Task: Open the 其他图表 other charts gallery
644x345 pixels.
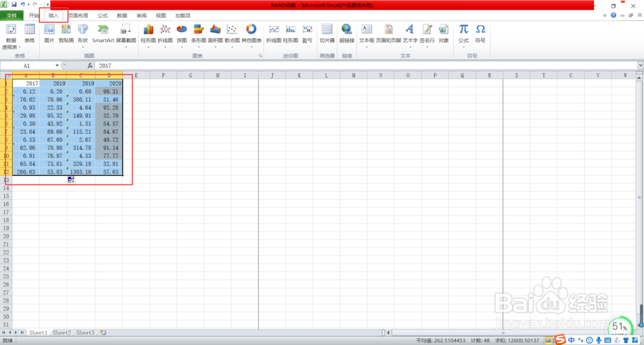Action: pyautogui.click(x=251, y=35)
